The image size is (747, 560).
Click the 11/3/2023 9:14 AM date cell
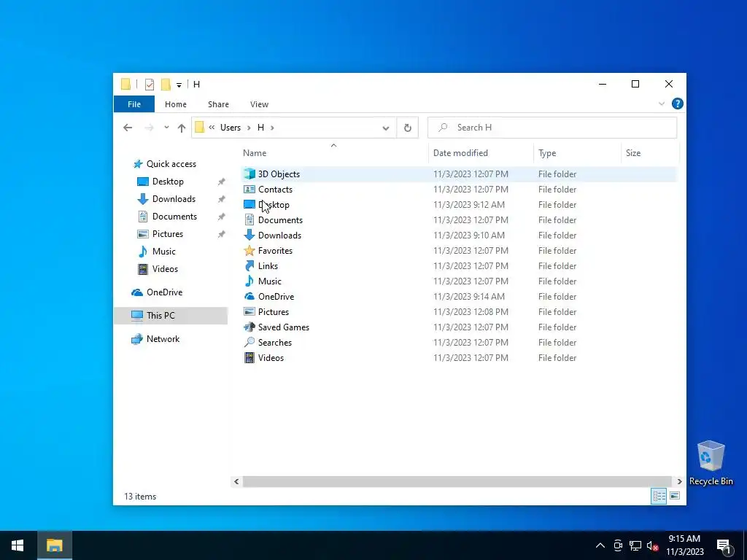469,296
